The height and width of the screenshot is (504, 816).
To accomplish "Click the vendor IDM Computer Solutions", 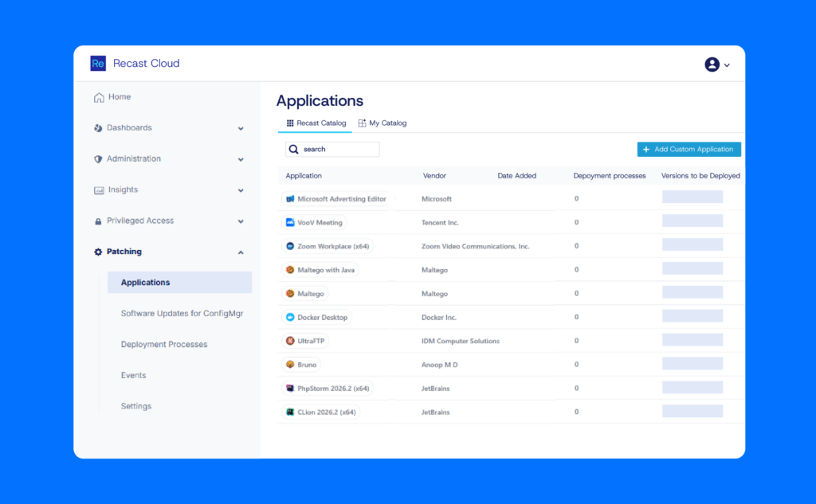I will (x=461, y=342).
